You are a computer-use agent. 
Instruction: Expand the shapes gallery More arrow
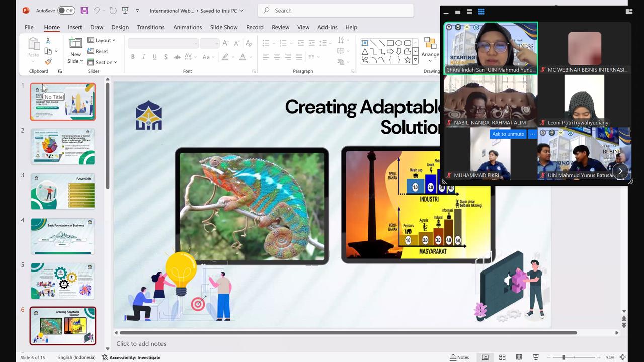[415, 60]
